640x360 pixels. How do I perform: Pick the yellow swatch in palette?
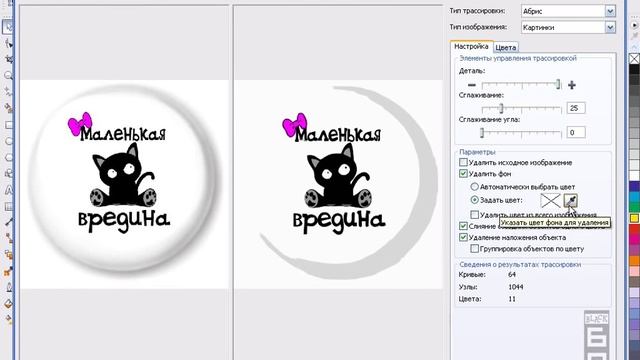634,218
